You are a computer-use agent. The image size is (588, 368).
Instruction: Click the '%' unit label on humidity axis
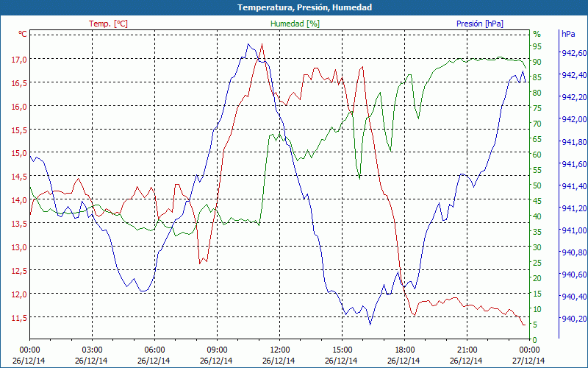pos(537,34)
